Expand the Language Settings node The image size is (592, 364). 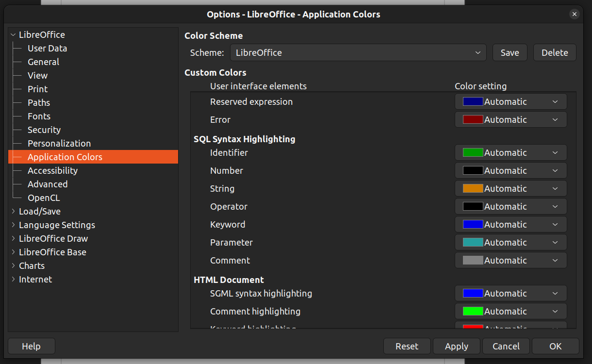[x=13, y=225]
